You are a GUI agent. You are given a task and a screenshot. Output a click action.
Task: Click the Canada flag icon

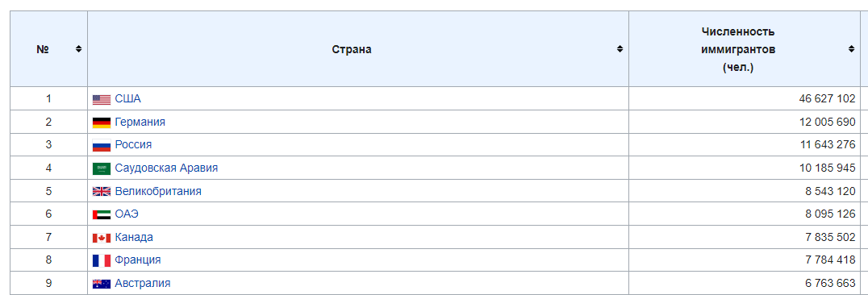pos(102,238)
